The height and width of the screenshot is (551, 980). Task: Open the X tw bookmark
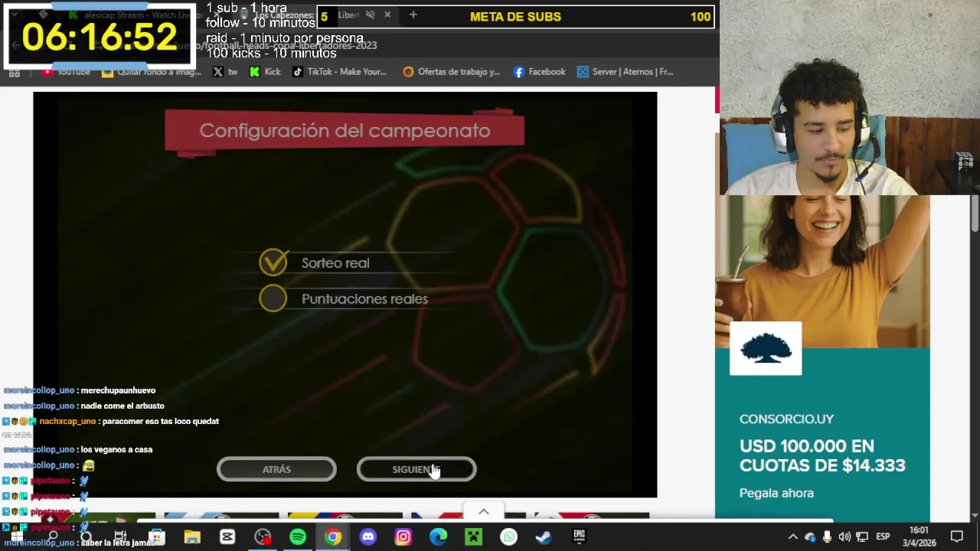point(225,72)
